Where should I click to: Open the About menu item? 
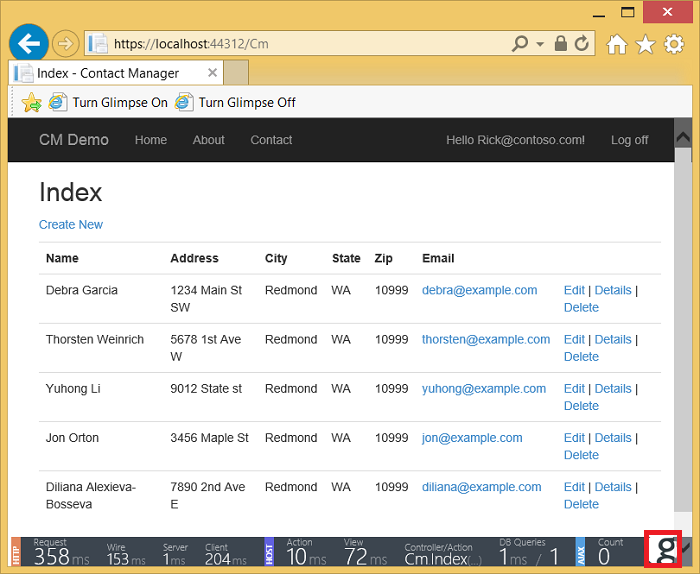[208, 140]
